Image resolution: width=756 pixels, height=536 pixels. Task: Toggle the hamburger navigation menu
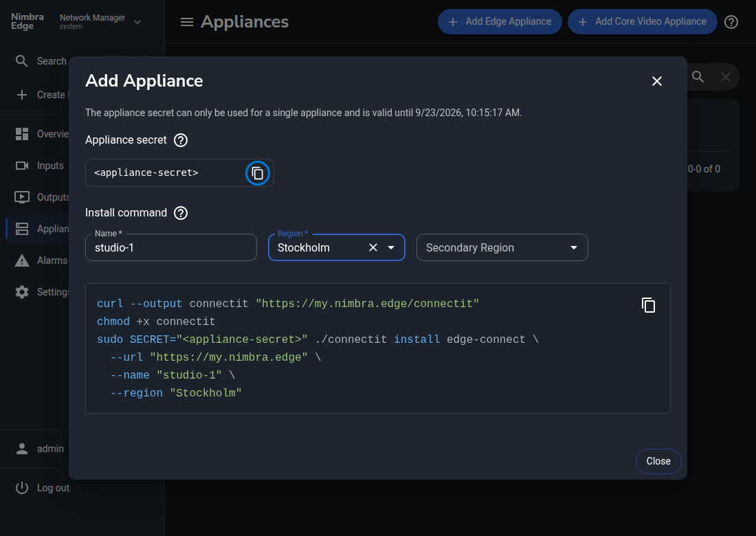click(186, 22)
